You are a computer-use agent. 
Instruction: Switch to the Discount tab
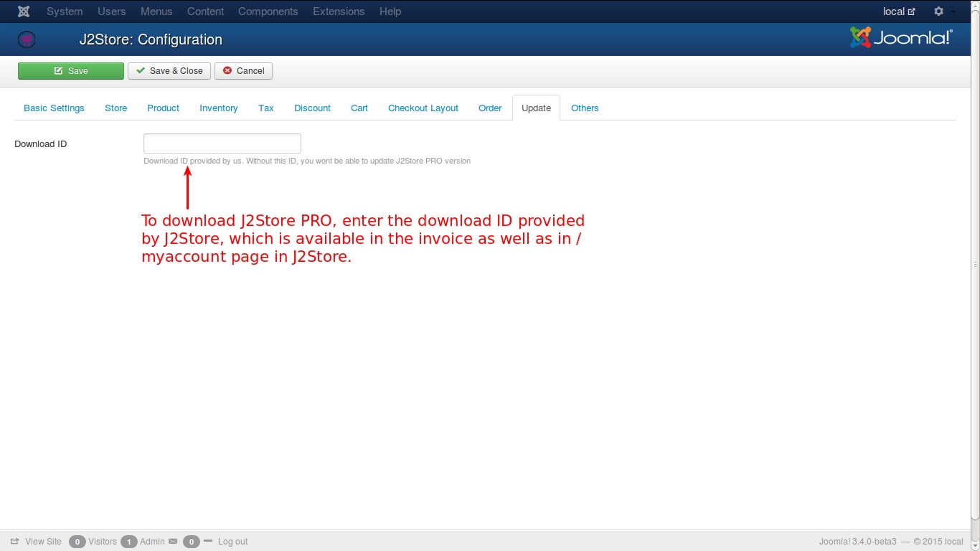click(x=313, y=108)
